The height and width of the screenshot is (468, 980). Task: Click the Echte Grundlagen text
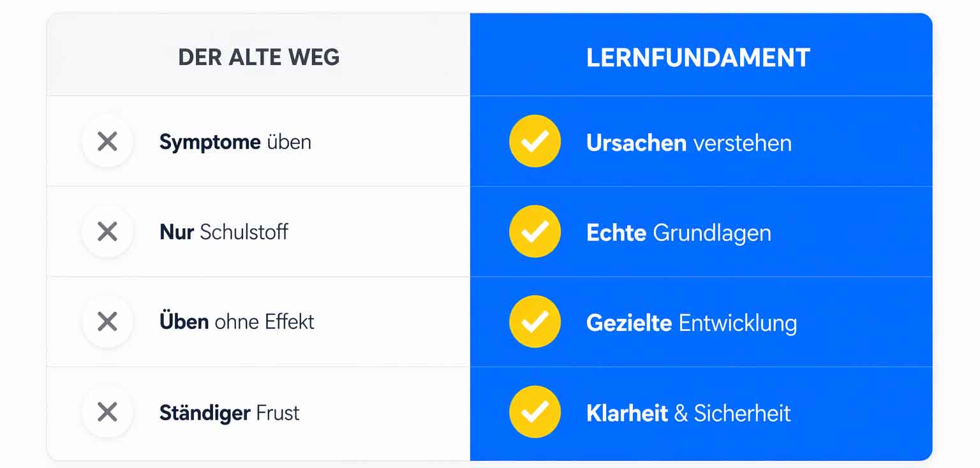point(678,233)
